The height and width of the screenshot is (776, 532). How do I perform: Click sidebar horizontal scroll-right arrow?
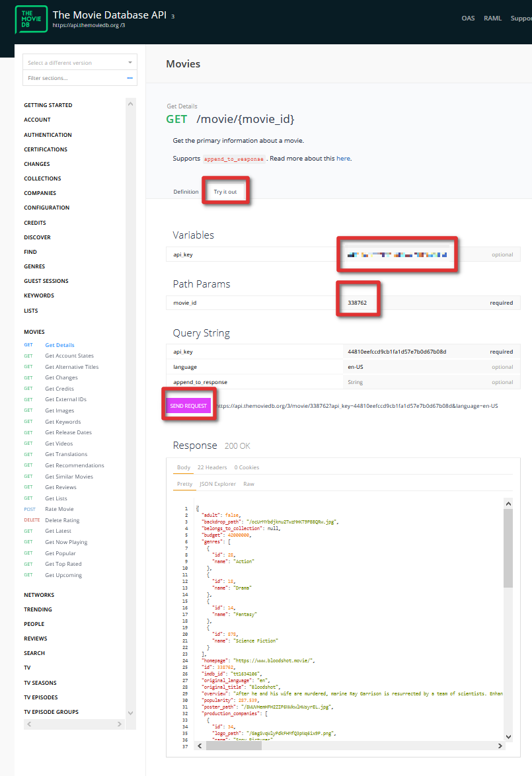[x=119, y=724]
